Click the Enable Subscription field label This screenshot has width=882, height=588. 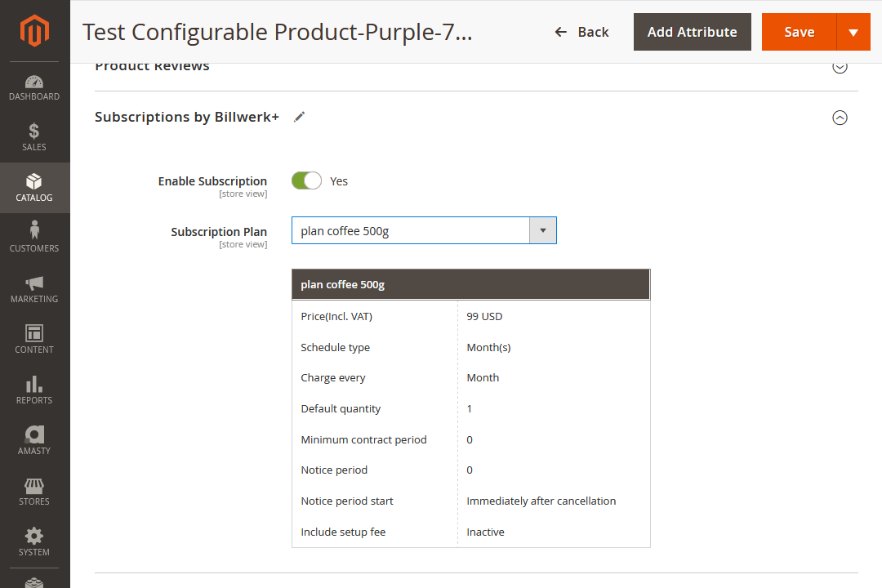[x=212, y=181]
